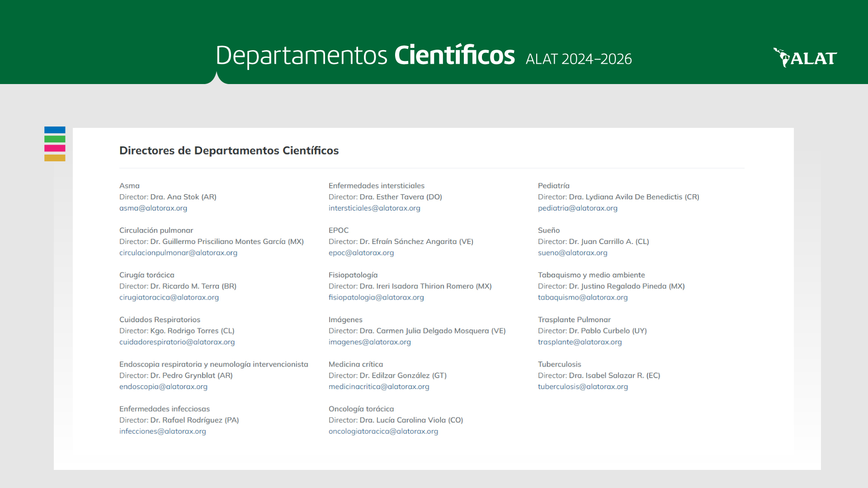The width and height of the screenshot is (868, 488).
Task: Click the imagenes@alatorax.org email link
Action: pos(369,343)
